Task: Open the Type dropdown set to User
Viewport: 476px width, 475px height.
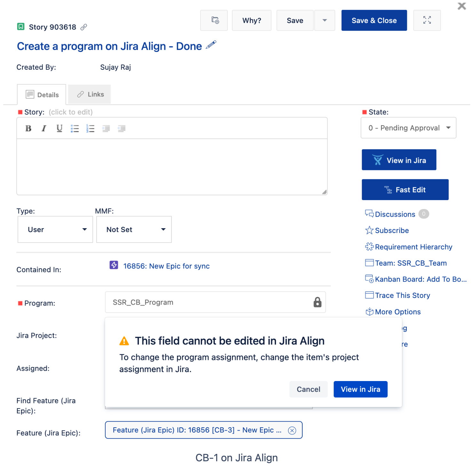Action: pyautogui.click(x=55, y=230)
